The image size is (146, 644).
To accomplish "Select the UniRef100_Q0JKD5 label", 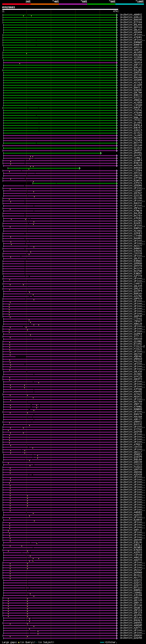I will (131, 85).
